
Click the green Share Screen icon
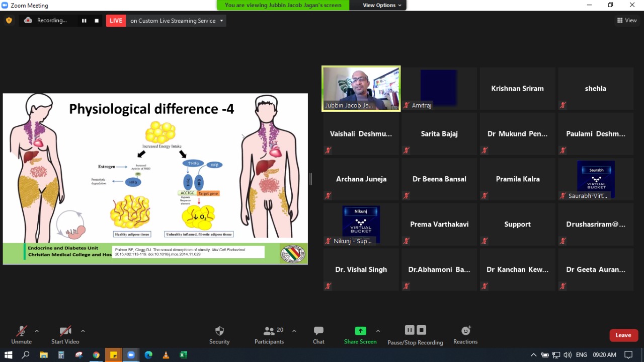[x=360, y=331]
